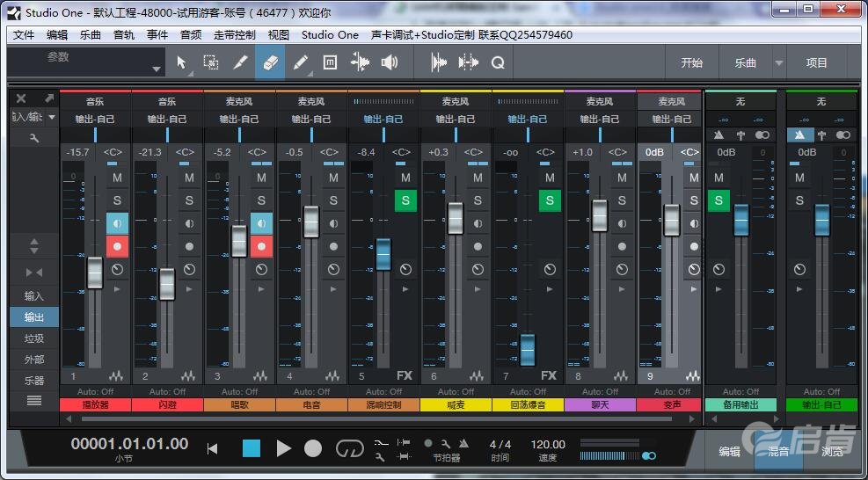Click the blue fader on channel 7
Image resolution: width=868 pixels, height=480 pixels.
pos(529,350)
